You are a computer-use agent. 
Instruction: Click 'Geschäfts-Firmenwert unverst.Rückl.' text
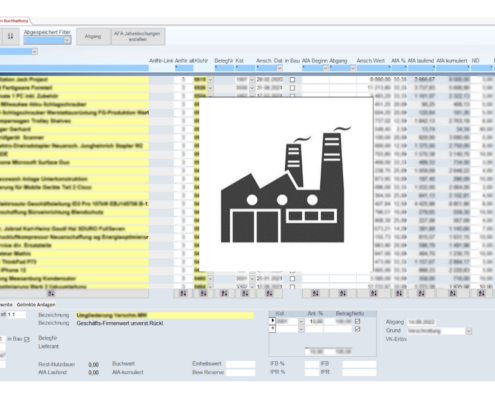pyautogui.click(x=120, y=323)
